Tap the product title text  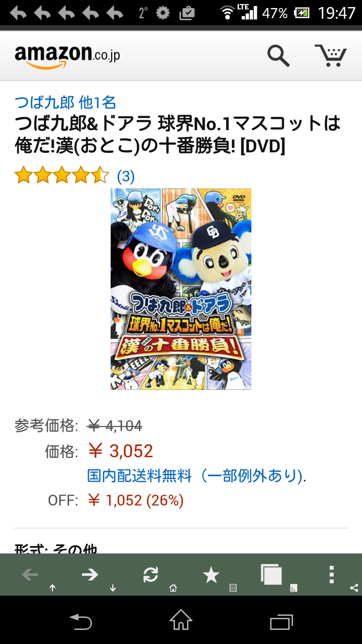(177, 134)
